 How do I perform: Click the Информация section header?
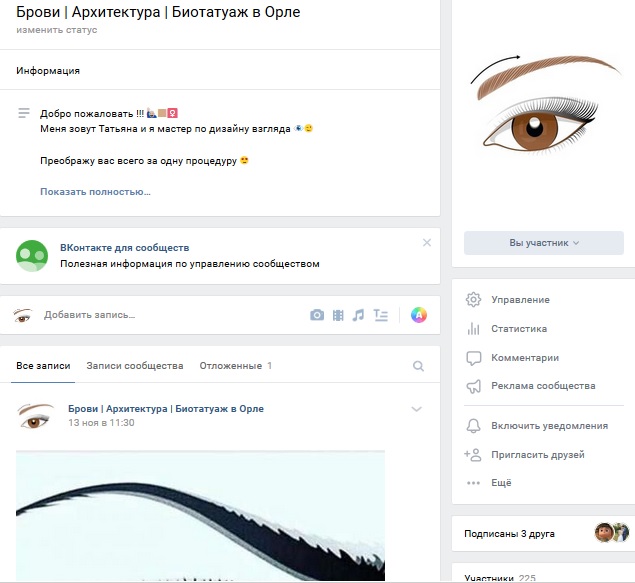tap(48, 70)
